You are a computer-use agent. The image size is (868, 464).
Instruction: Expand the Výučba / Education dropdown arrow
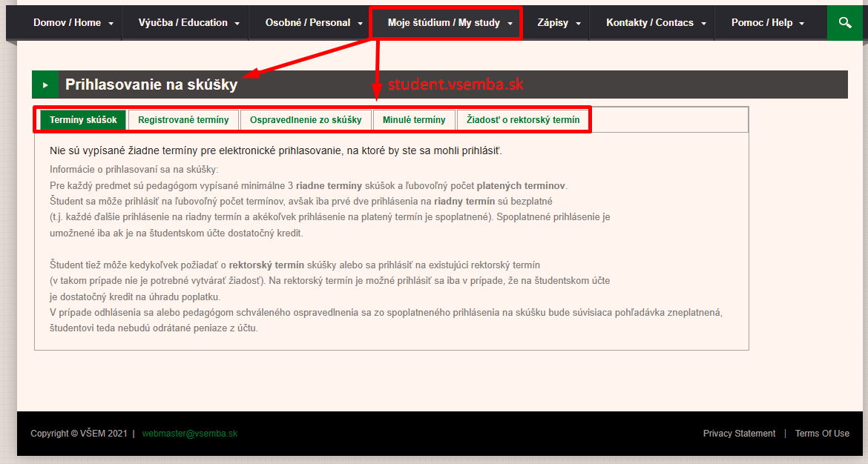237,24
